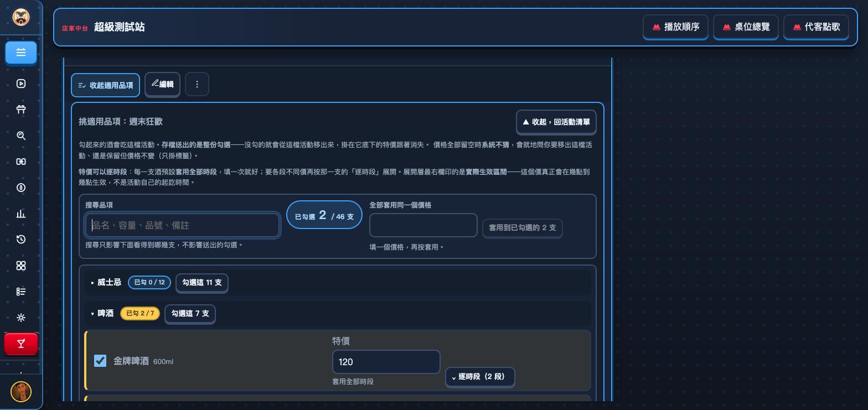This screenshot has width=868, height=410.
Task: Collapse items via 收起適用品項 button
Action: point(105,85)
